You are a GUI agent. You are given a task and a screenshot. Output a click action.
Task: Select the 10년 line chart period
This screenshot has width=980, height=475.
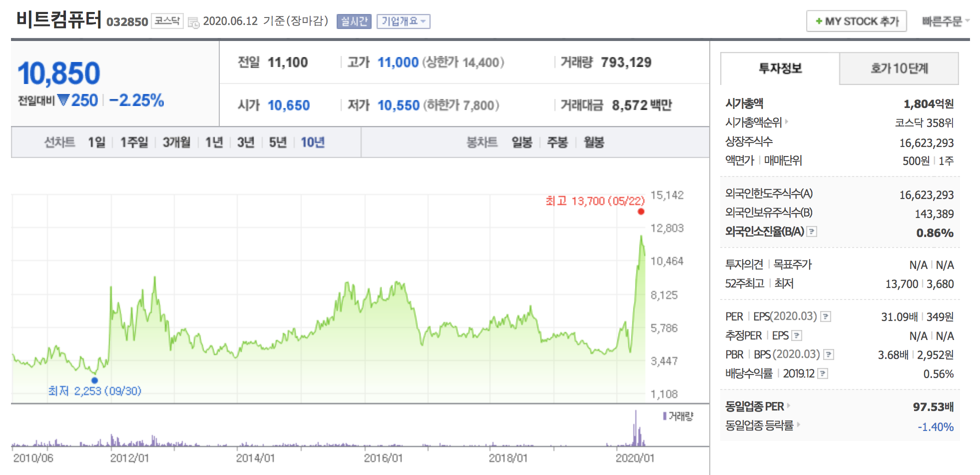pos(313,142)
